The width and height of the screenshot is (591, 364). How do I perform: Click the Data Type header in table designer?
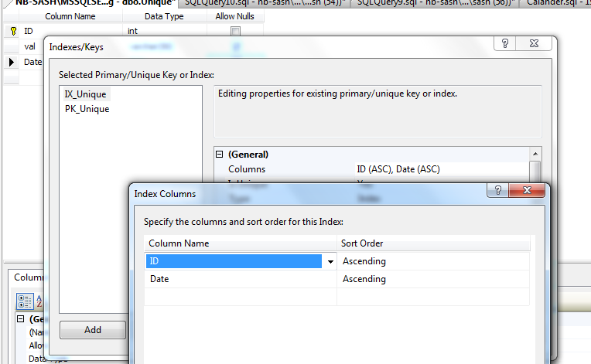(164, 16)
